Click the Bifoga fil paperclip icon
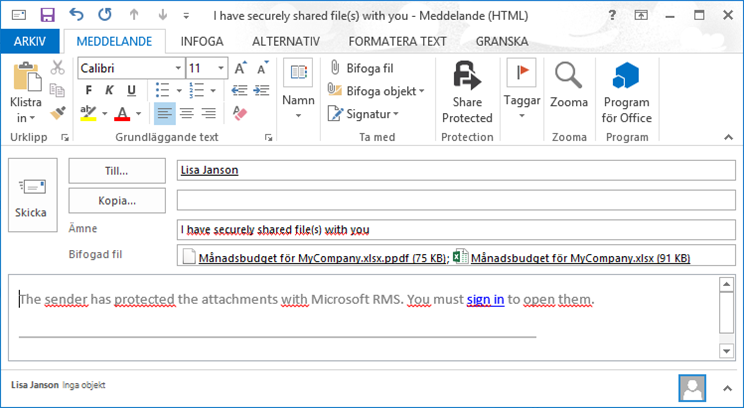 [336, 68]
